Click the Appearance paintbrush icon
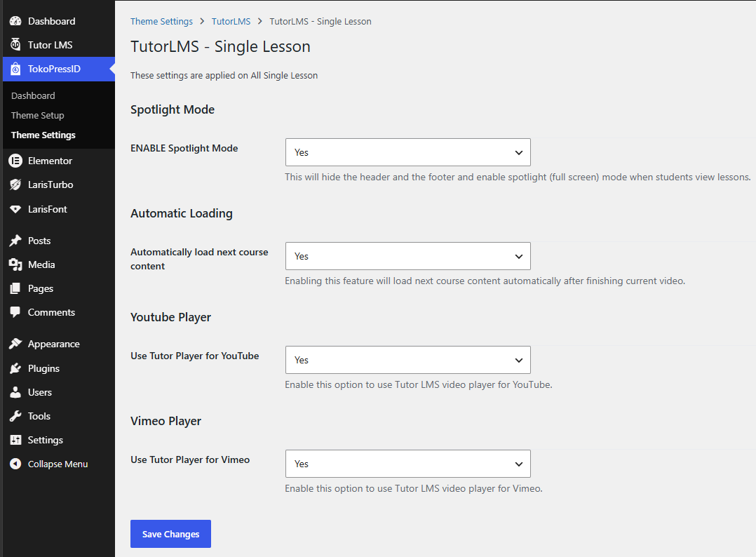 pos(15,344)
